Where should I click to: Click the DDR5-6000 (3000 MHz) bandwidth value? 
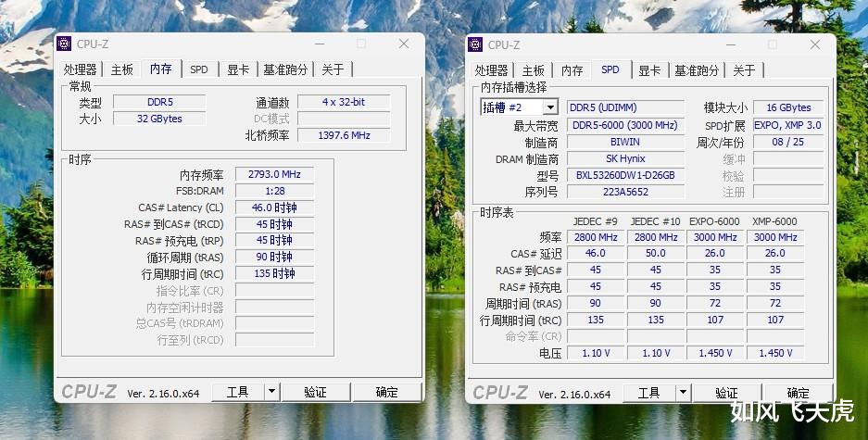(625, 125)
